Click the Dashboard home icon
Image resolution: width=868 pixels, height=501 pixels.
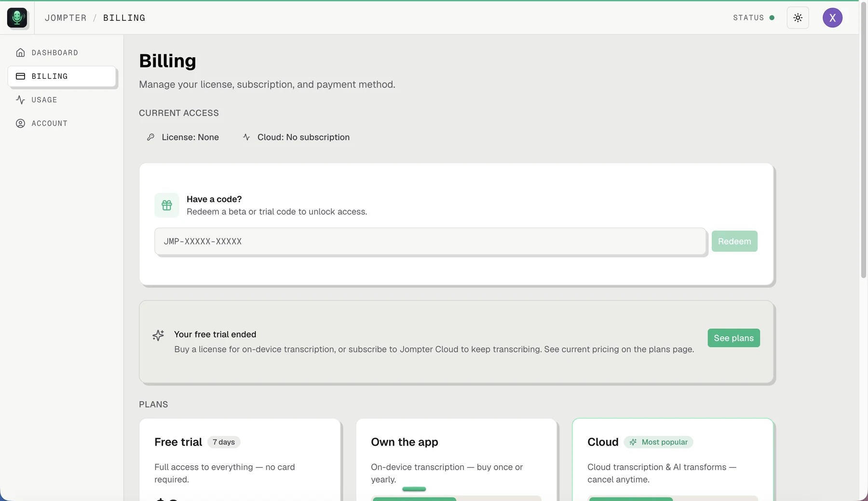20,53
